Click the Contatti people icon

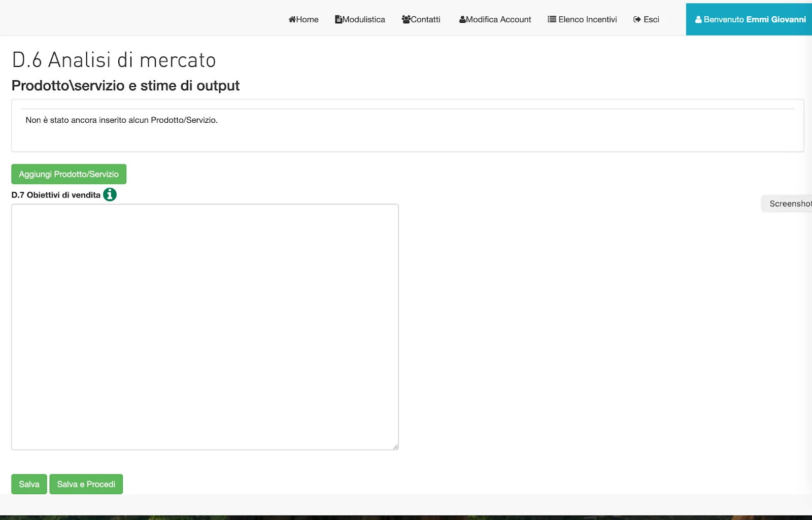coord(406,19)
